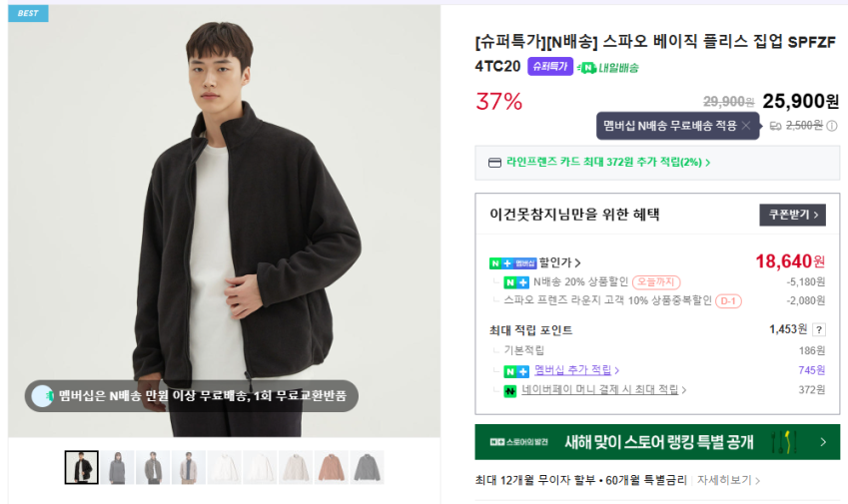Click 자세히보기 for installment details

[x=728, y=480]
